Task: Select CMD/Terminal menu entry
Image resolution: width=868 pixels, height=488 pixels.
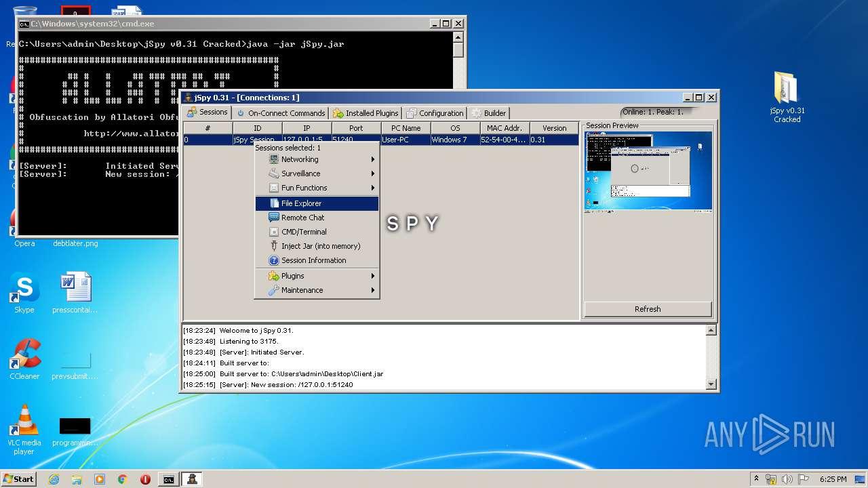Action: point(317,232)
